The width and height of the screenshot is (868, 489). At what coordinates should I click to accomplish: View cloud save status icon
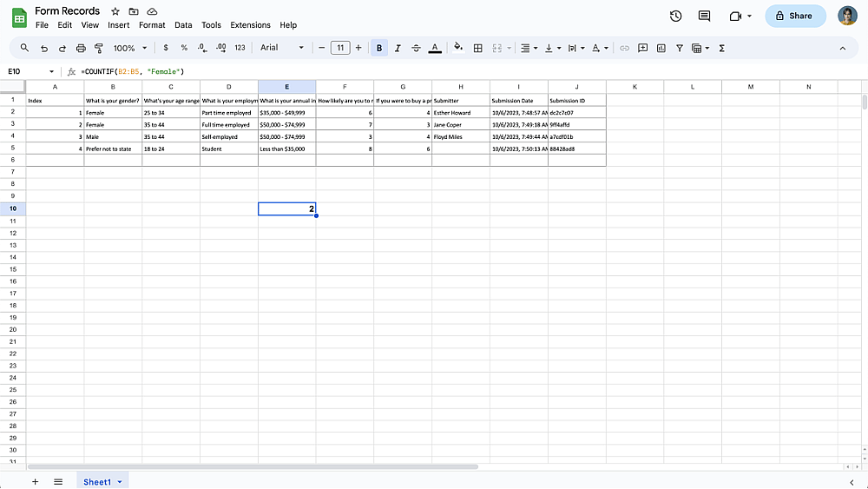(152, 11)
